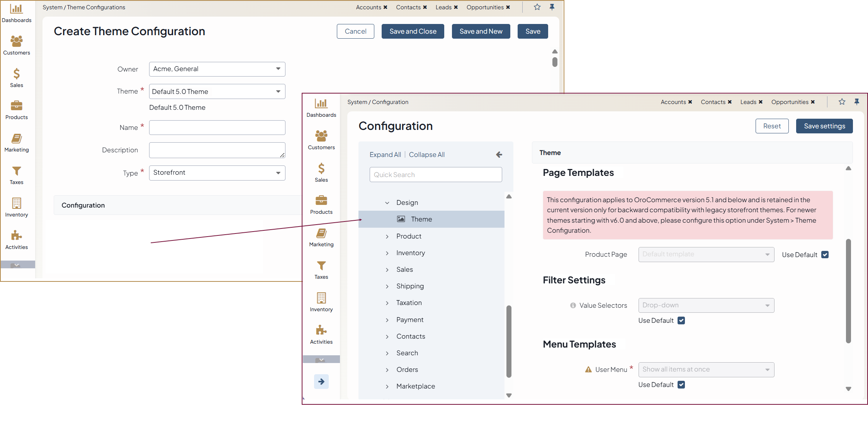Expand the Shipping tree section
Screen dimensions: 868x421
tap(387, 286)
